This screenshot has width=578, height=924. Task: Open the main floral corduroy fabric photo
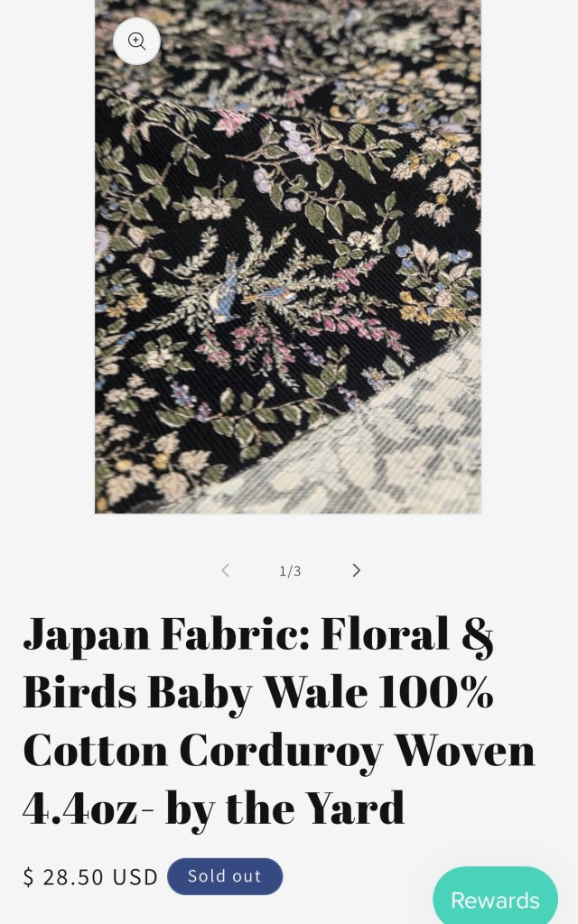point(288,256)
